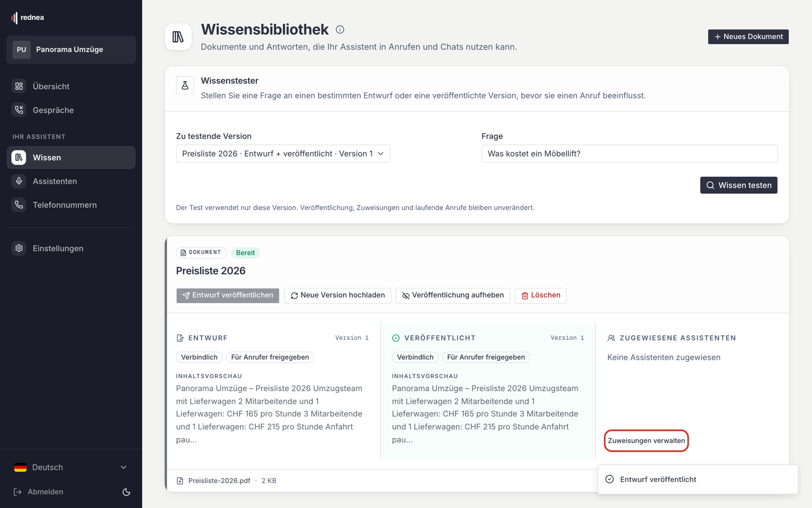Click Version 1 label in Entwurf column
The image size is (812, 508).
pos(352,338)
